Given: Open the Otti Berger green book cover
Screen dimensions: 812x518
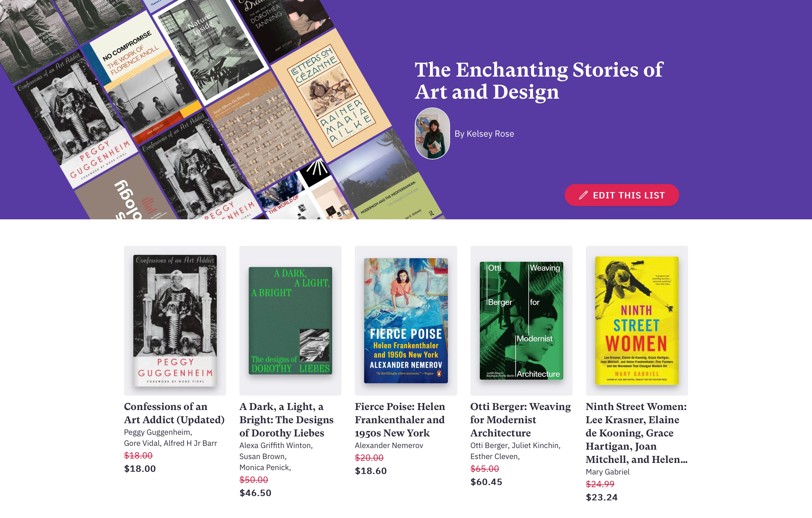Looking at the screenshot, I should pos(521,320).
